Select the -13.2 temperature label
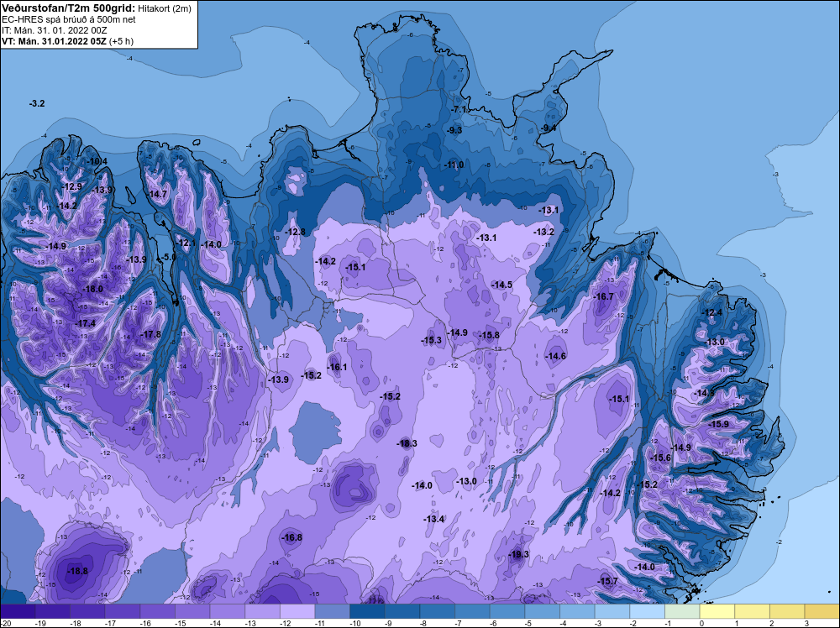 (543, 232)
